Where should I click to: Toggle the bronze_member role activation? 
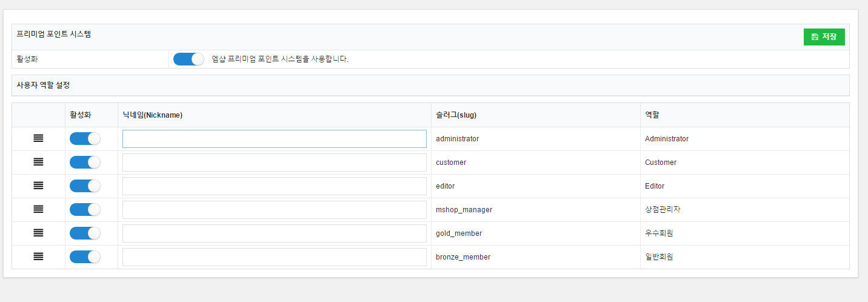click(x=85, y=257)
